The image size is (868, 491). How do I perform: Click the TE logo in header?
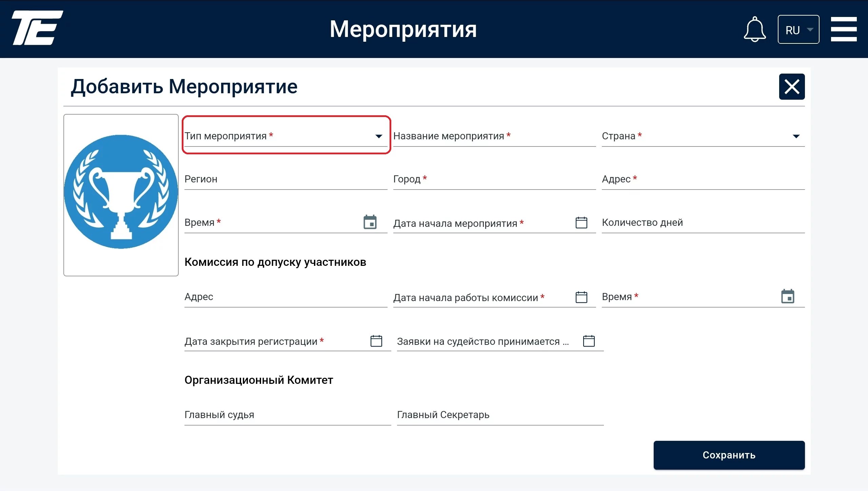38,28
